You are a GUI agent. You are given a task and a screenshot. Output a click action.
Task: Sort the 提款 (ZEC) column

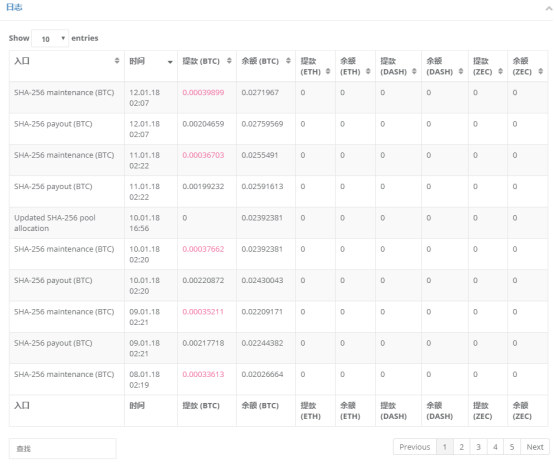tap(500, 71)
